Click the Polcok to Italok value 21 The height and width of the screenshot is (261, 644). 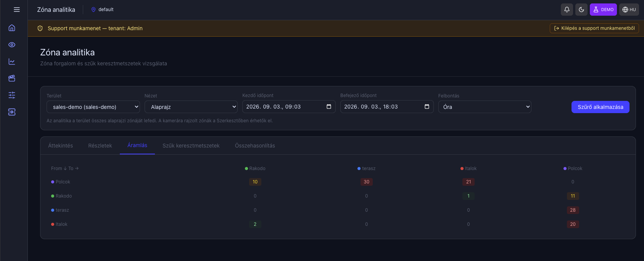(469, 182)
